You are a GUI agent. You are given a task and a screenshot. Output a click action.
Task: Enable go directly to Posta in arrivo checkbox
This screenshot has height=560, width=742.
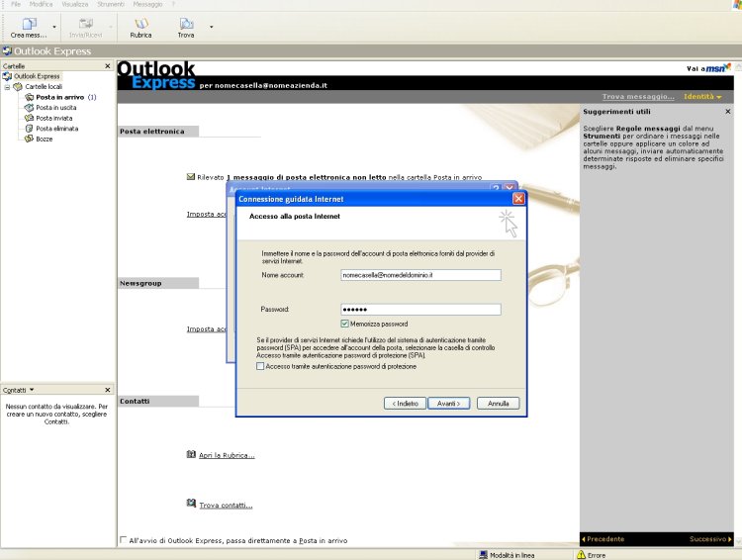click(x=124, y=539)
